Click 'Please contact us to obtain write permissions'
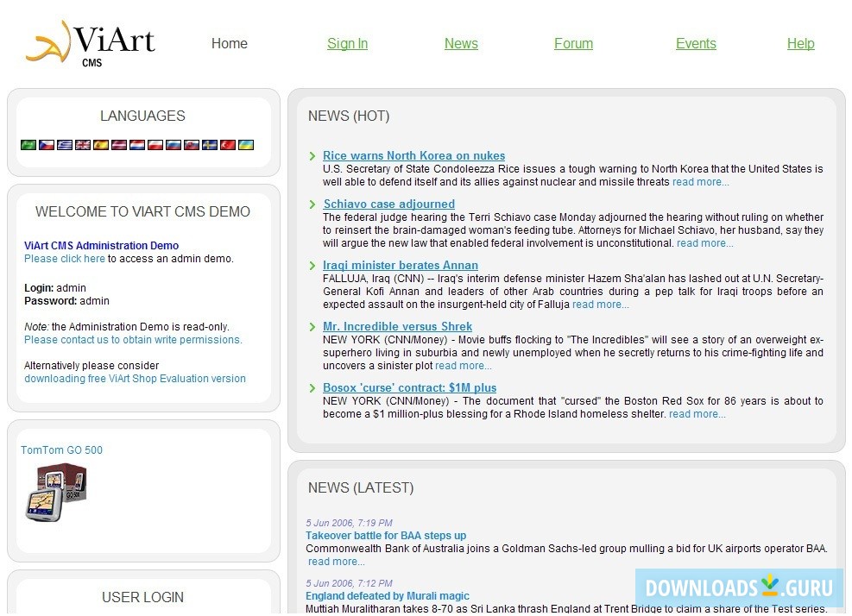The width and height of the screenshot is (852, 616). tap(133, 340)
